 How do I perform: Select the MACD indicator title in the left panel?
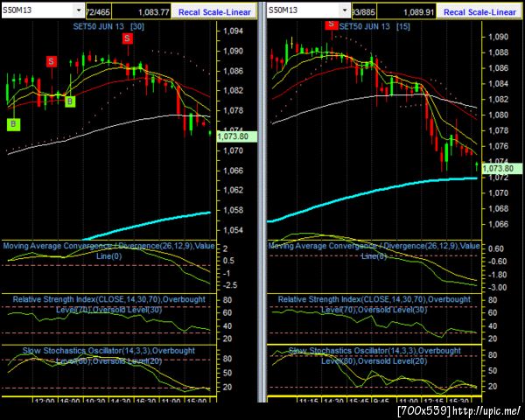(x=108, y=251)
